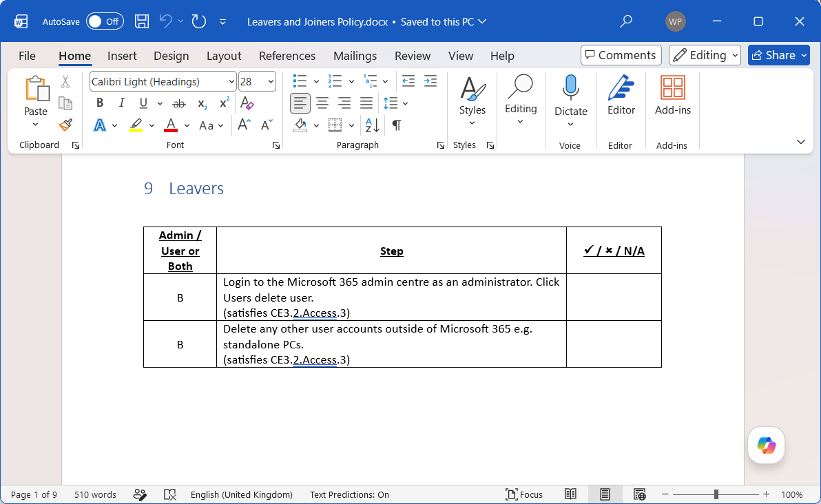Customize Quick Access Toolbar dropdown
821x504 pixels.
point(222,21)
